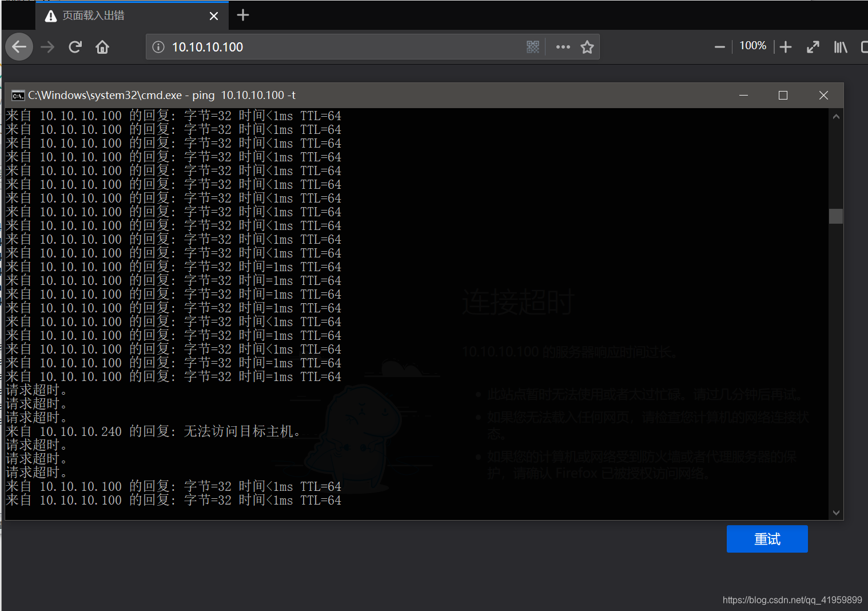The height and width of the screenshot is (611, 868).
Task: Click the Firefox forward arrow
Action: [47, 47]
